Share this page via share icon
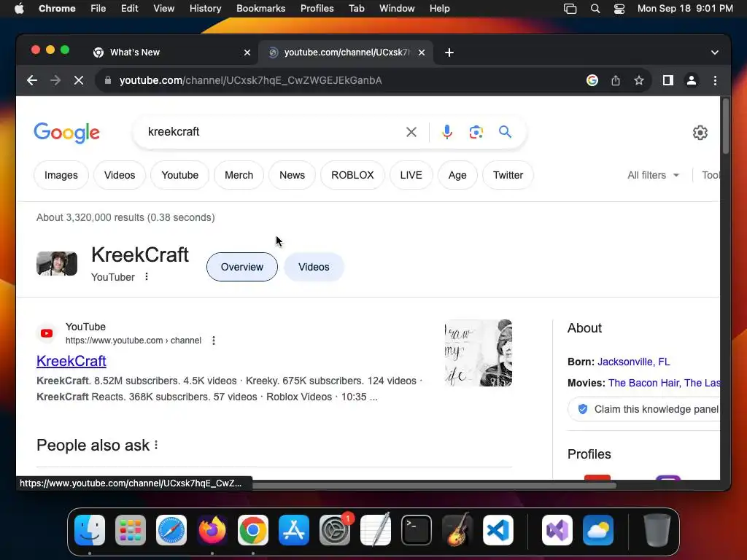The width and height of the screenshot is (747, 560). (x=616, y=80)
